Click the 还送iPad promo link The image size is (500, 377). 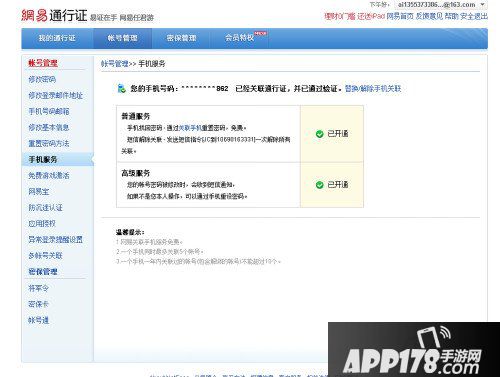point(371,16)
